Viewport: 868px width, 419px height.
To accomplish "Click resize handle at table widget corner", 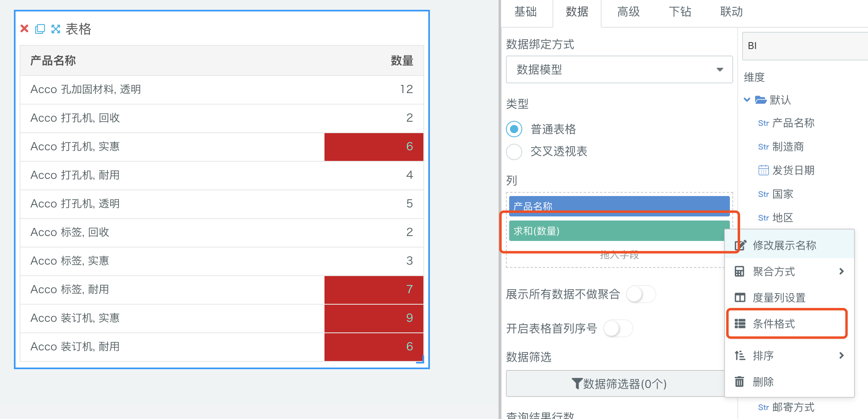I will point(421,360).
